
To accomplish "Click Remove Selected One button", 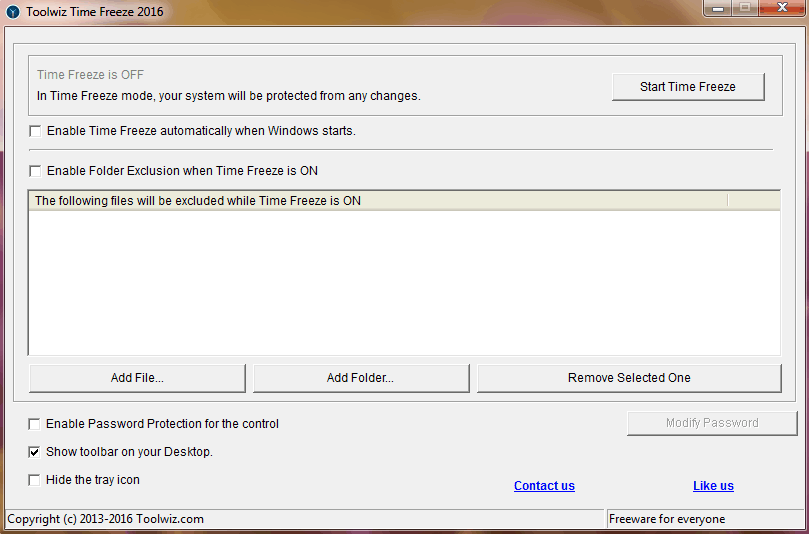I will pos(629,378).
